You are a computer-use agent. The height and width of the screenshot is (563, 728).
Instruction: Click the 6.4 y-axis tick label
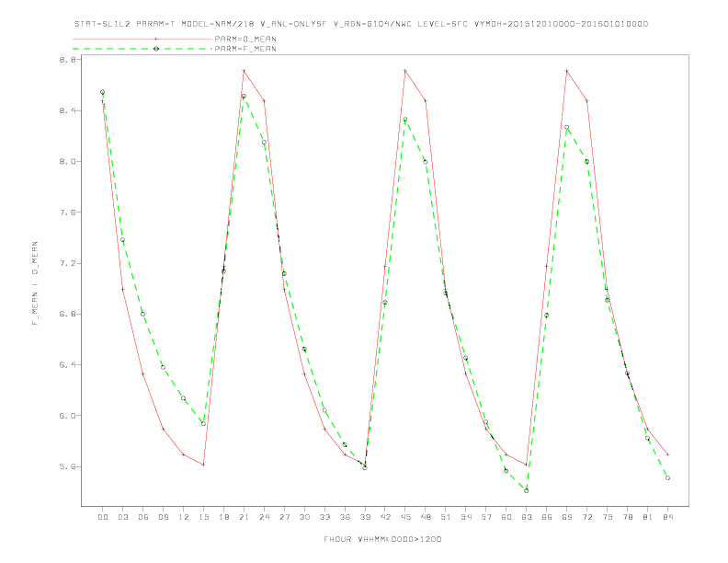click(x=67, y=364)
